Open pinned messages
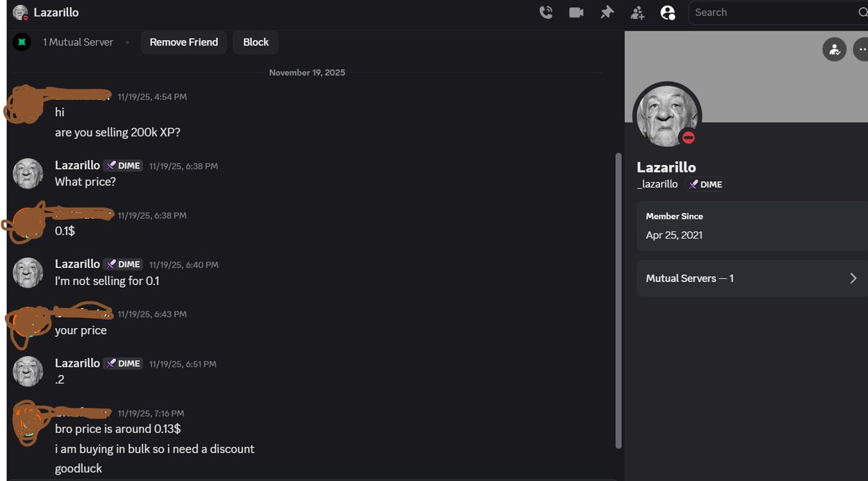 pos(607,12)
